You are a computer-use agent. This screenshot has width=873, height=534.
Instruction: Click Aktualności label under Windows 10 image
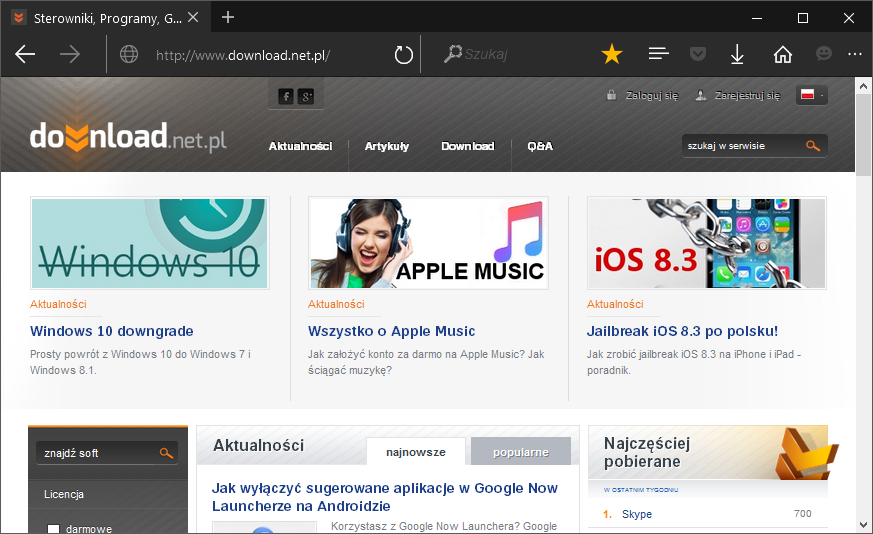pyautogui.click(x=58, y=304)
